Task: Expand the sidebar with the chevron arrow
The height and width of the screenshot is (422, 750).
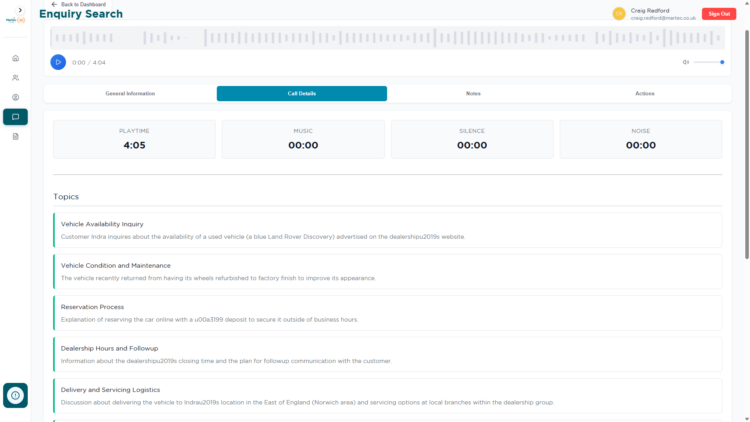Action: [15, 9]
